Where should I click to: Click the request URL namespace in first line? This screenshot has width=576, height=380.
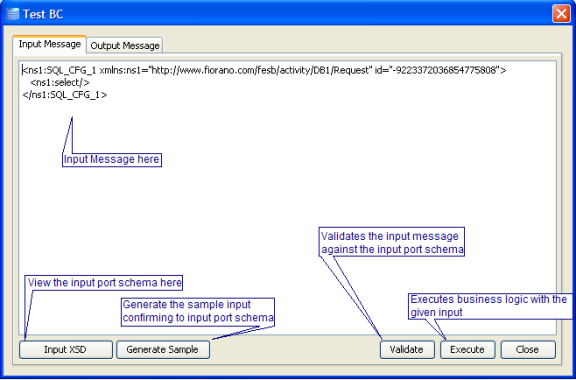[260, 70]
